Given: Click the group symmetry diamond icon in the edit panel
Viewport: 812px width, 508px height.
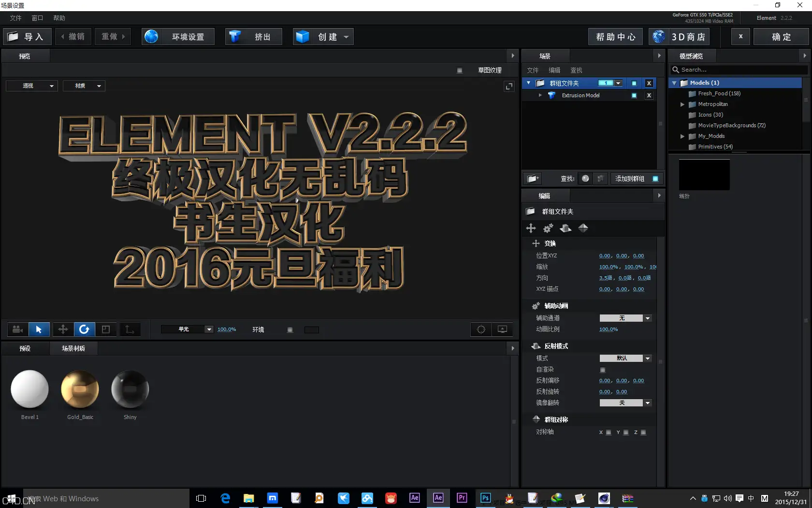Looking at the screenshot, I should pyautogui.click(x=583, y=228).
